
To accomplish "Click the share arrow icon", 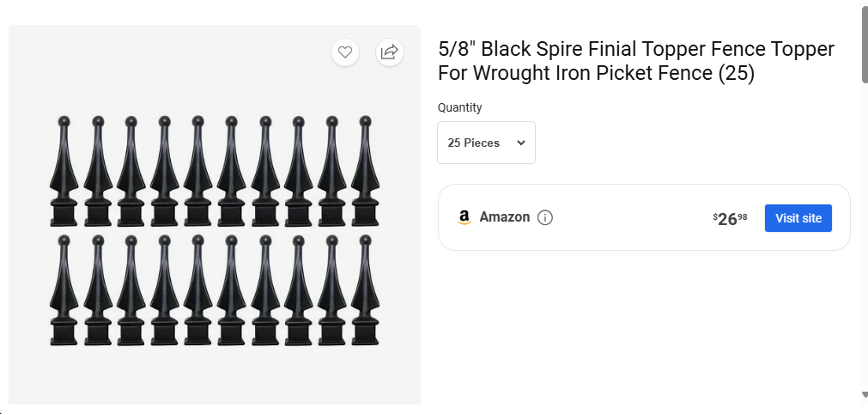I will pos(389,52).
